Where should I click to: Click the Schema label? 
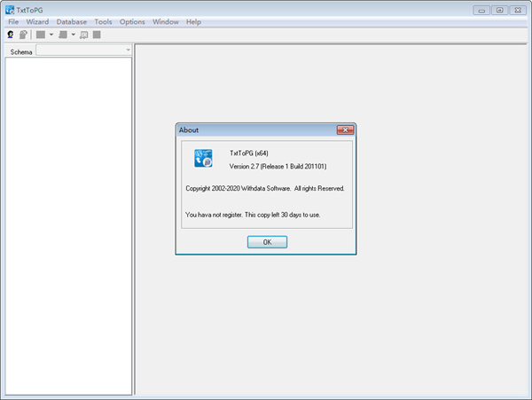click(21, 52)
